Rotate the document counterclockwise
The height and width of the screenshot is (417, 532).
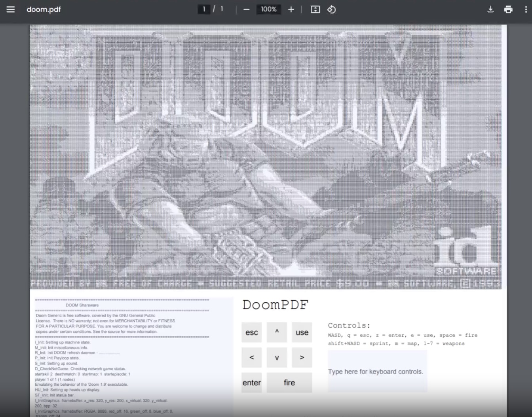[x=332, y=9]
